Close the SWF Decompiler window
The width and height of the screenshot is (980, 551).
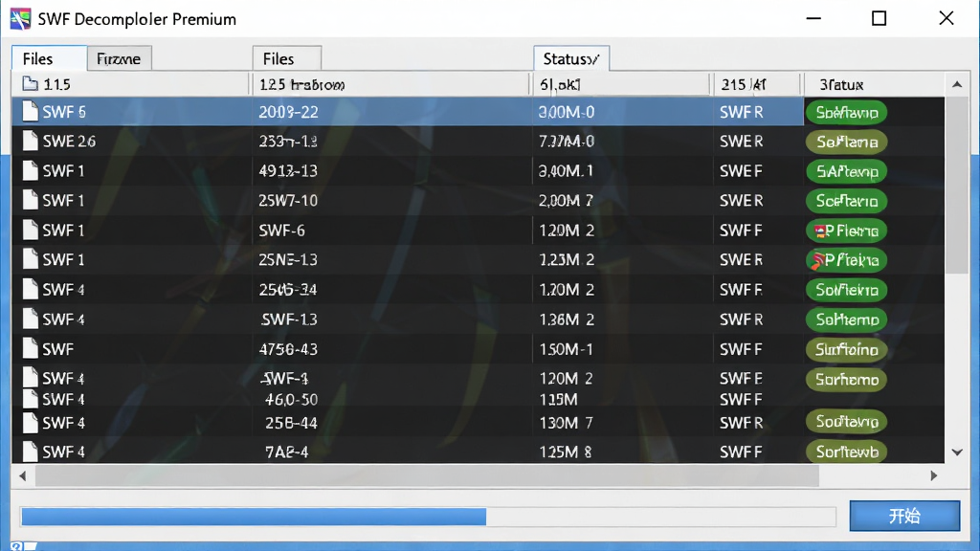point(947,19)
